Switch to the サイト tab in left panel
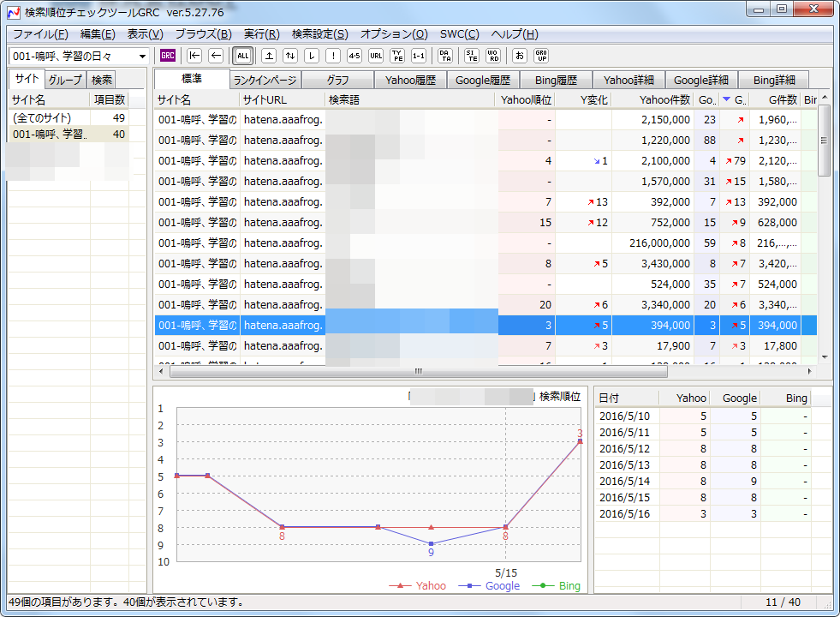The width and height of the screenshot is (840, 617). click(27, 79)
